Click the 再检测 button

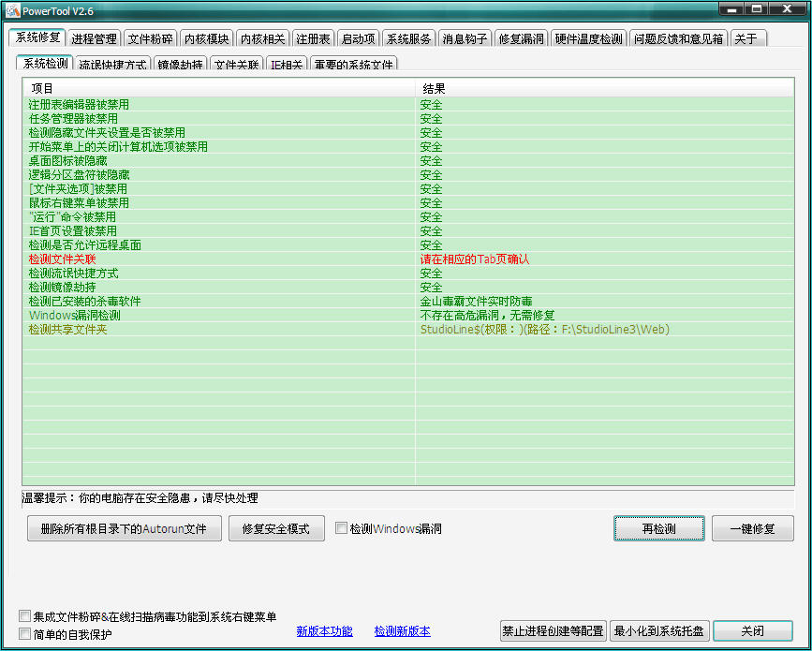point(659,528)
